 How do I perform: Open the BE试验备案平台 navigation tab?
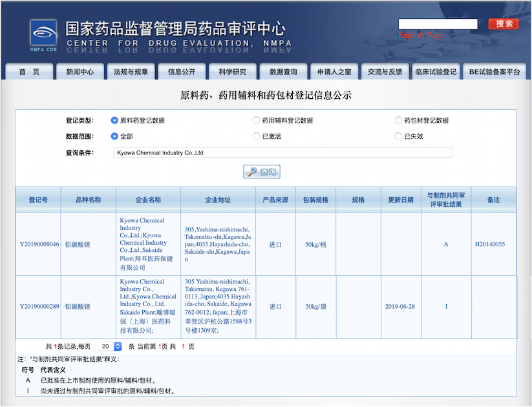(495, 72)
